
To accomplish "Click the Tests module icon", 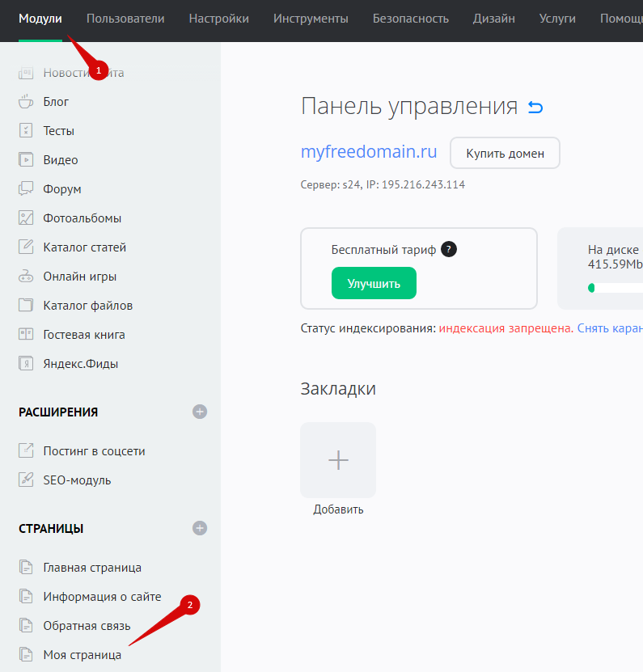I will click(27, 131).
